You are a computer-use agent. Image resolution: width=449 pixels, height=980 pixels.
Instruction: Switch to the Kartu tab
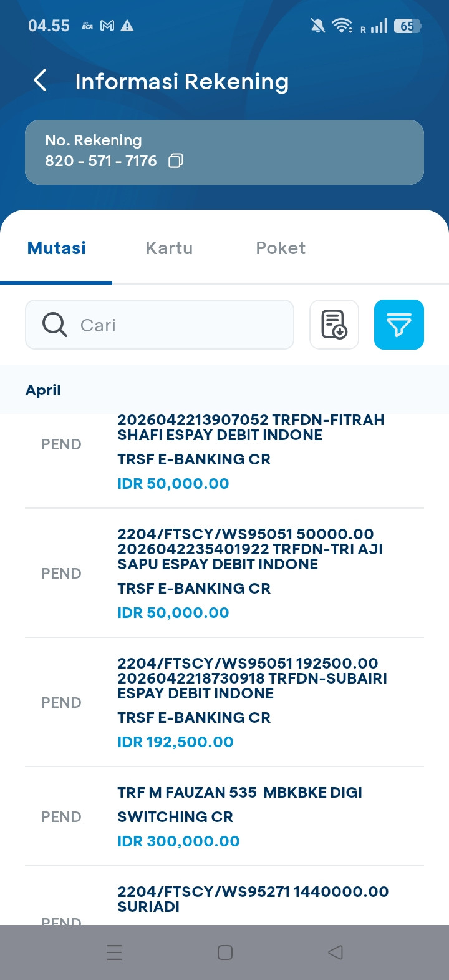(169, 248)
